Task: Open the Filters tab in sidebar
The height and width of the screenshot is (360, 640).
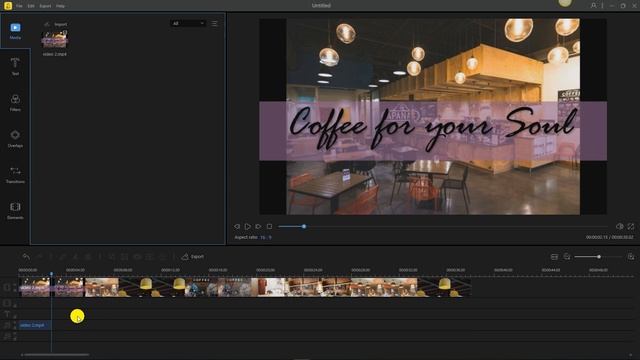Action: coord(15,102)
